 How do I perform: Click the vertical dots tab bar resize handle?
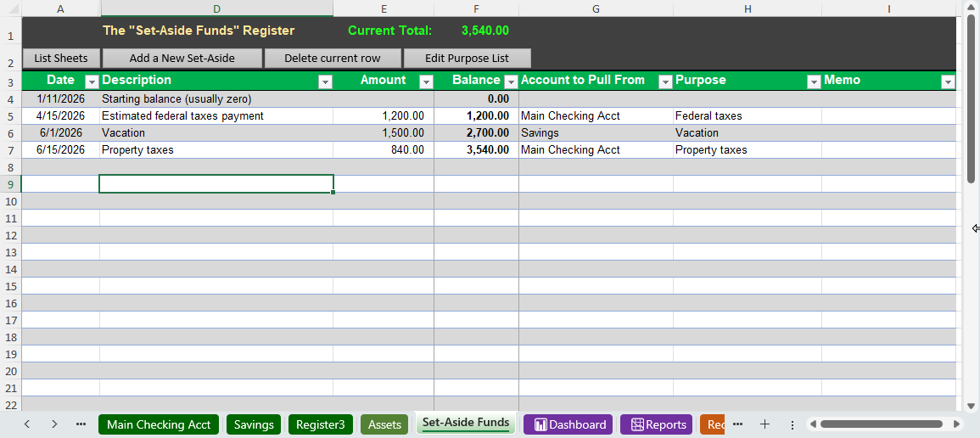tap(792, 424)
